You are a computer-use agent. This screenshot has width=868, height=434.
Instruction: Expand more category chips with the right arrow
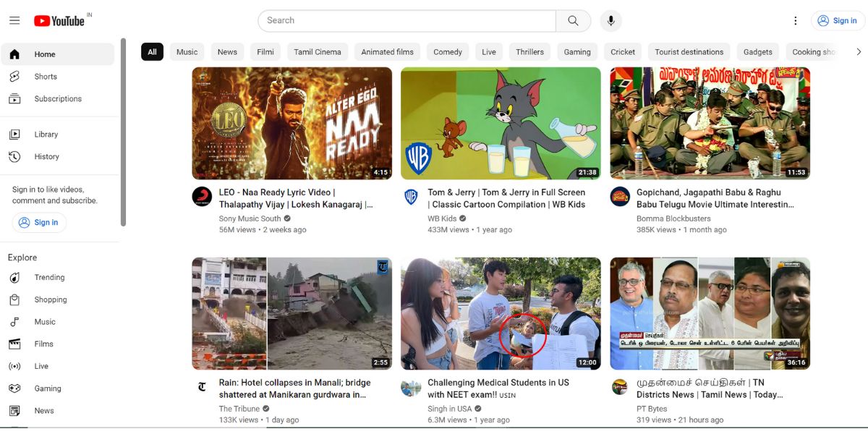point(859,51)
